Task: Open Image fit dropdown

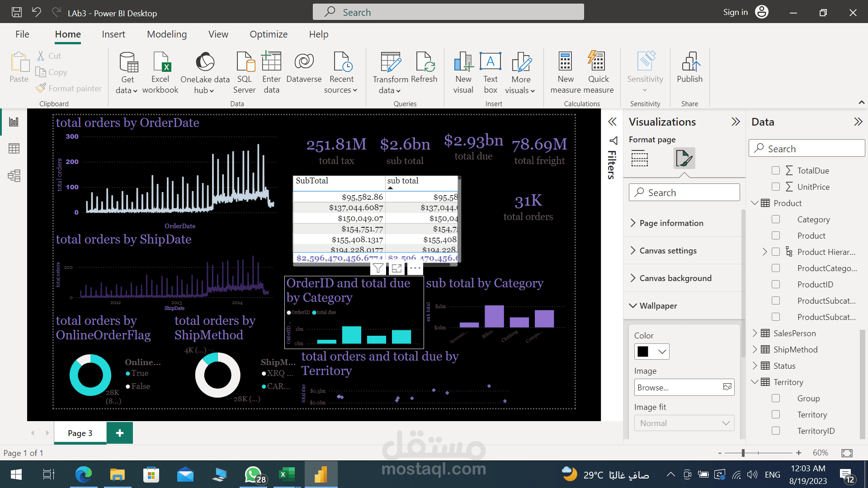Action: (x=684, y=423)
